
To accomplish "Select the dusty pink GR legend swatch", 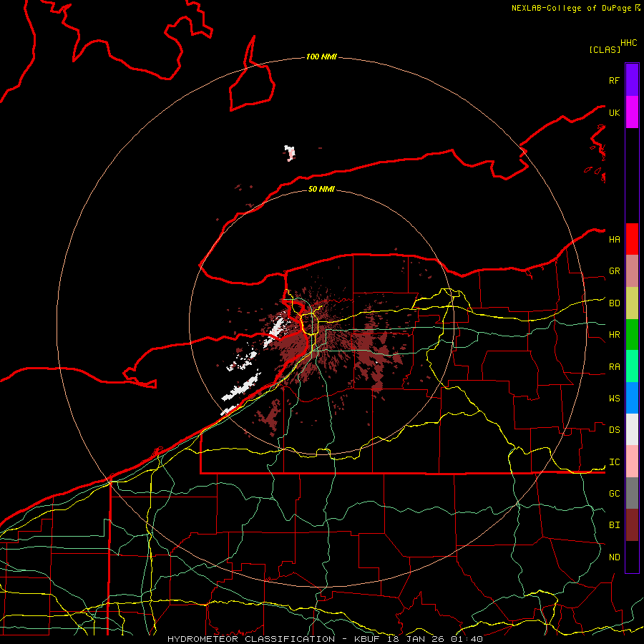I will click(x=632, y=271).
